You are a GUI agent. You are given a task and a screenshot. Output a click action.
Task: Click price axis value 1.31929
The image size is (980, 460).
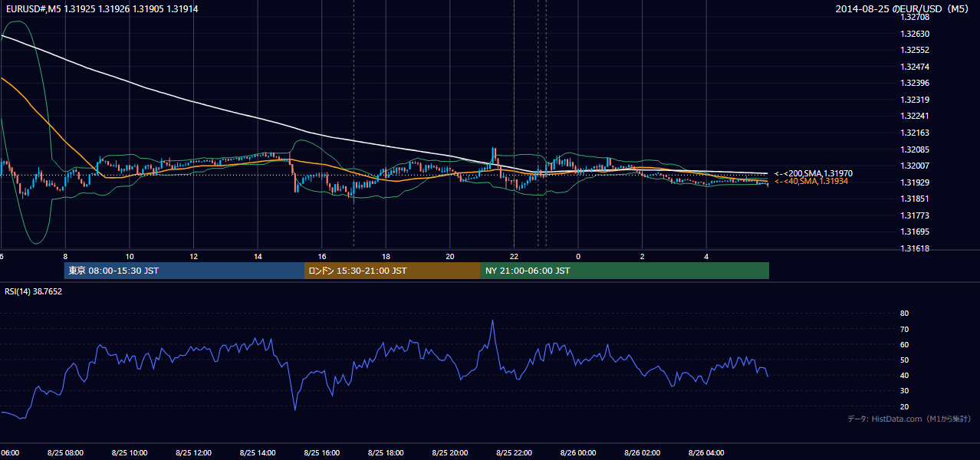[x=914, y=182]
